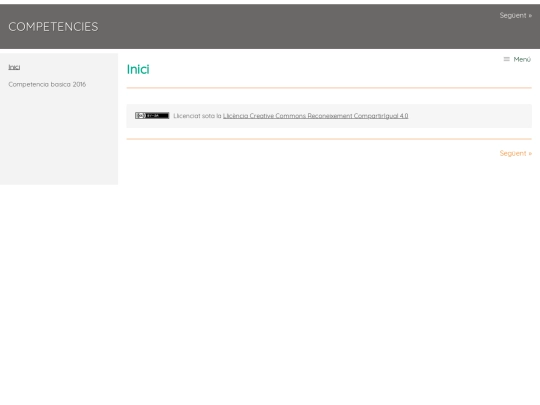Open Competencia basica 2016 in sidebar

pos(47,84)
